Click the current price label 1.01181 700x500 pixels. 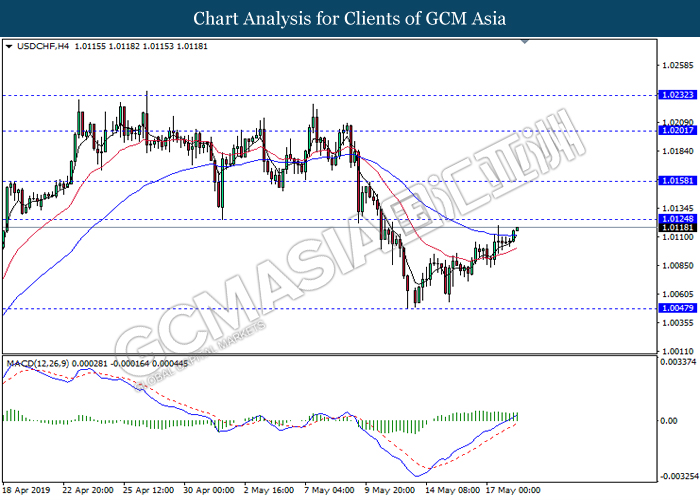[678, 228]
